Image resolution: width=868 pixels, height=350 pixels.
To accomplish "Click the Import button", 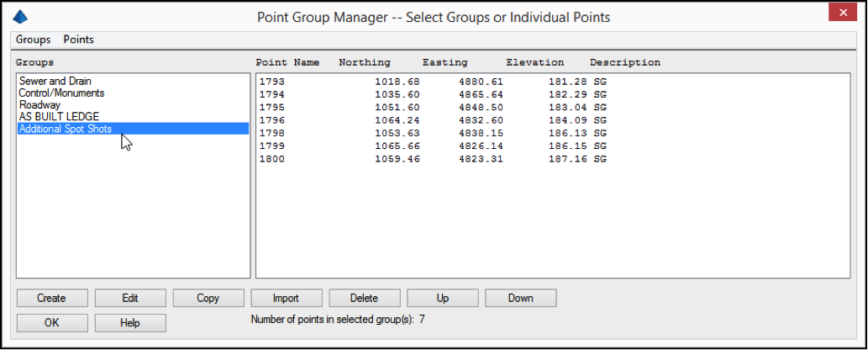I will pyautogui.click(x=287, y=298).
